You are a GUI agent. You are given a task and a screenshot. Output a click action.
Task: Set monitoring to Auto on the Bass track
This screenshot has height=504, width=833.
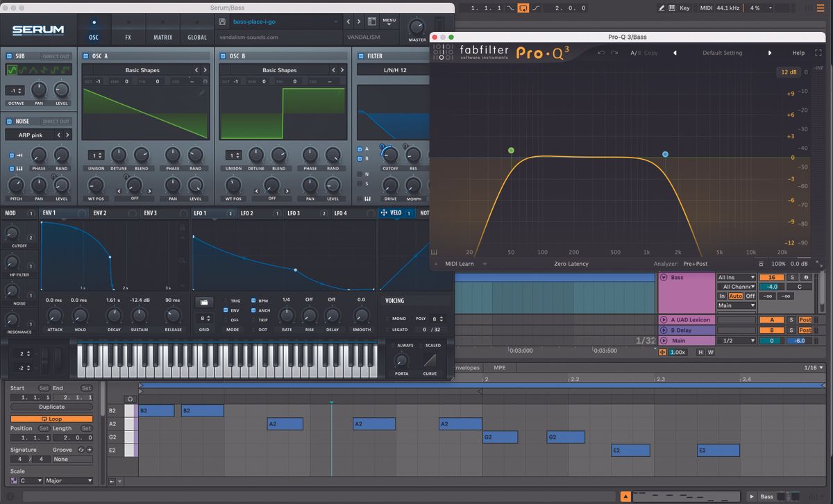coord(736,296)
